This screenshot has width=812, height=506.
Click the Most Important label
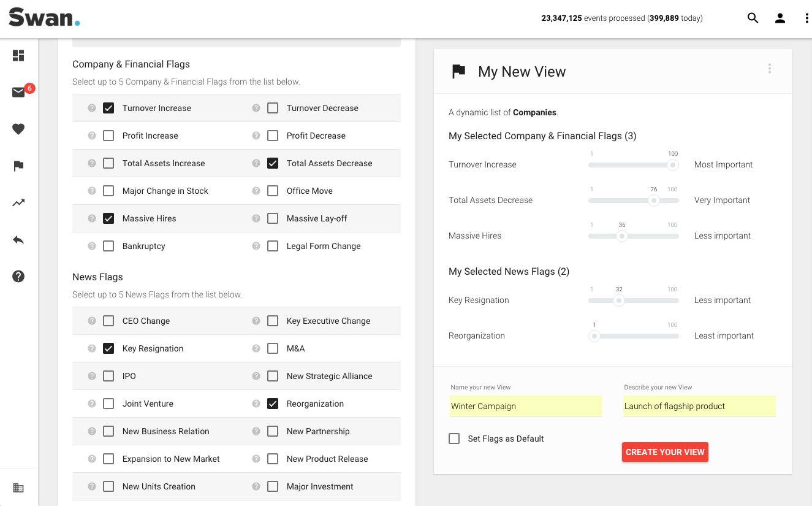point(723,164)
